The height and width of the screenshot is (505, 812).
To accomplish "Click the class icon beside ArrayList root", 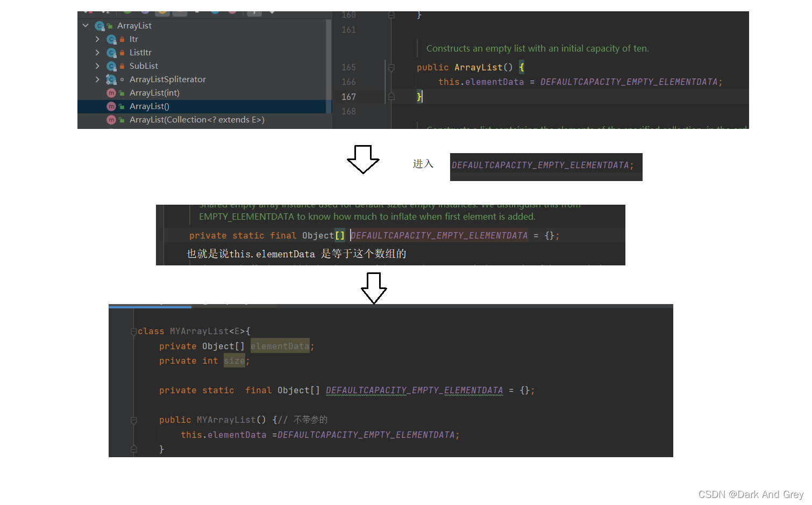I will pyautogui.click(x=99, y=26).
